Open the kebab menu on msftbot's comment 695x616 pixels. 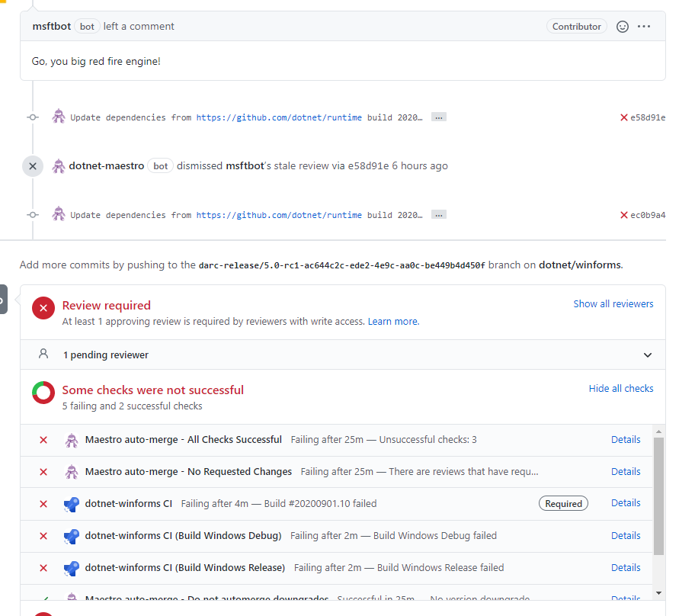(x=644, y=26)
